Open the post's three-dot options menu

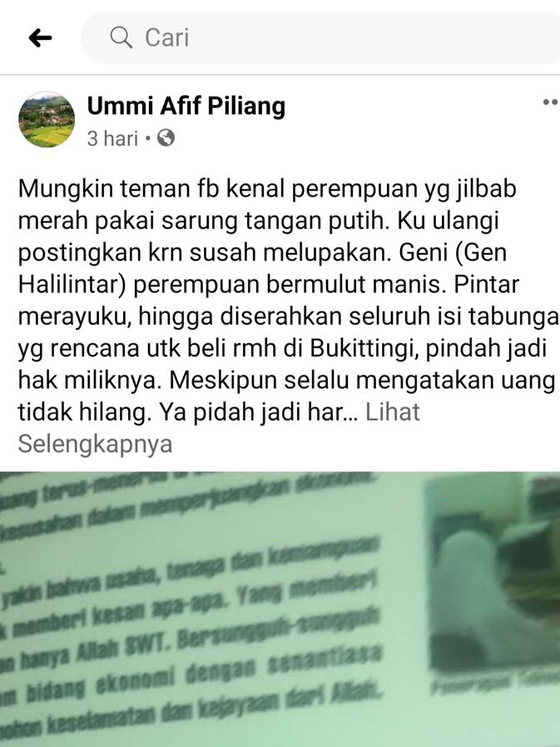[551, 102]
